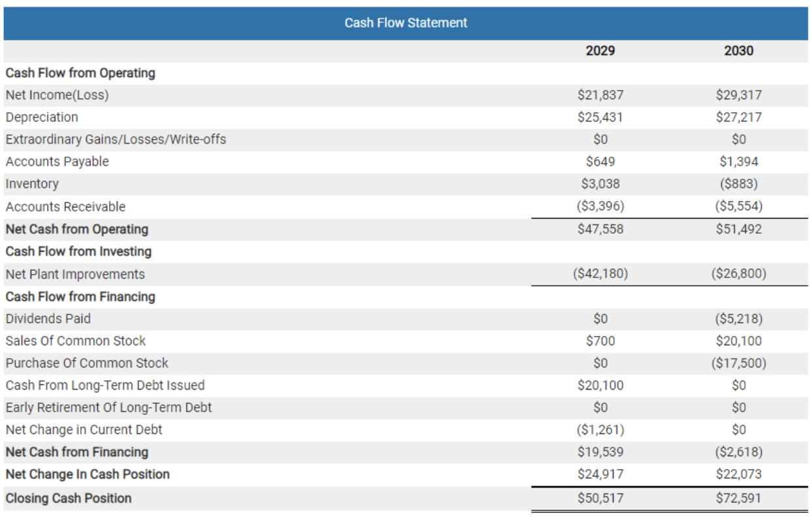
Task: Click the Net Cash from Operating heading
Action: (76, 229)
